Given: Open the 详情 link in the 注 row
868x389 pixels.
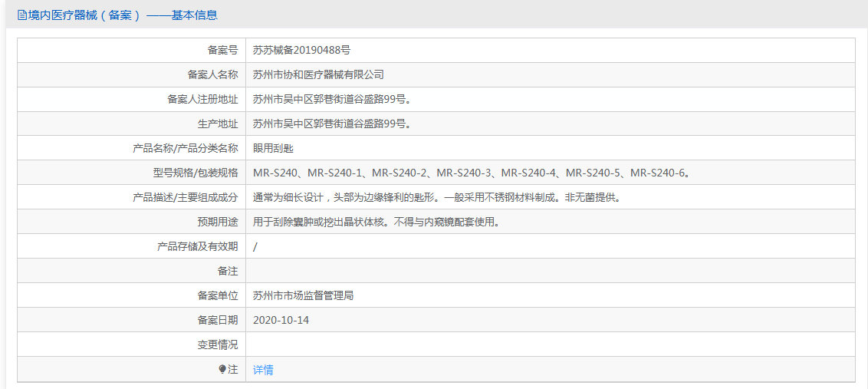Looking at the screenshot, I should click(x=263, y=370).
